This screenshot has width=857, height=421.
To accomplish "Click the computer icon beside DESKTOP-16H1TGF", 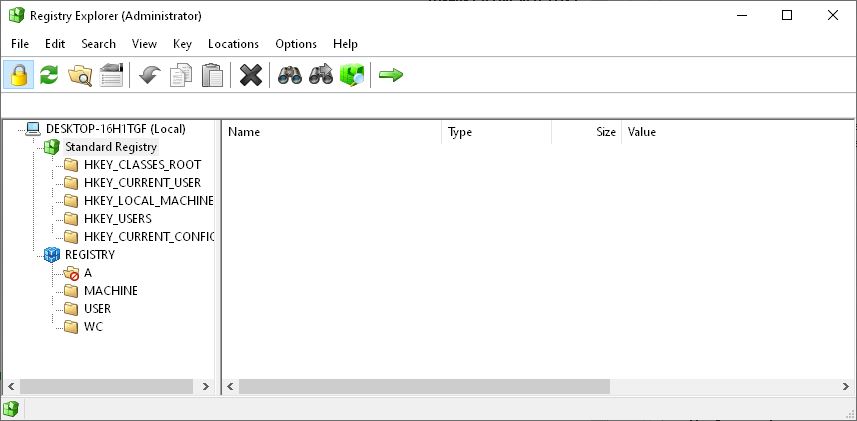I will pos(33,129).
